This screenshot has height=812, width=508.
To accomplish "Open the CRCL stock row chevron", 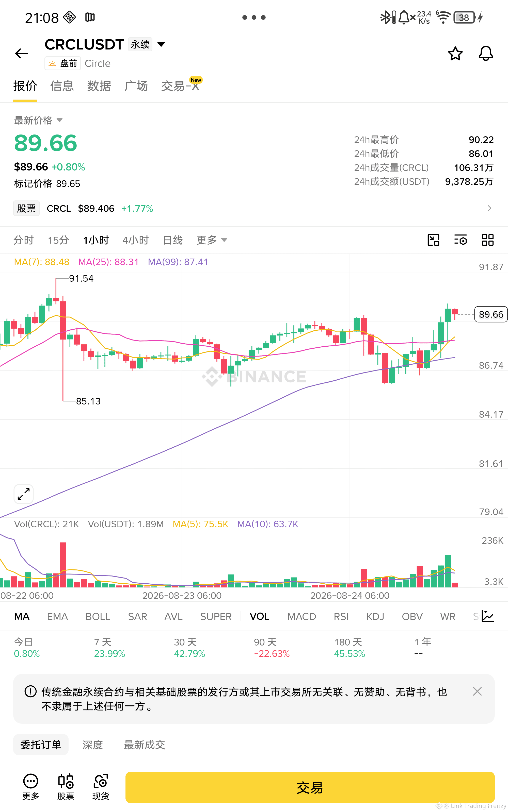I will coord(489,208).
